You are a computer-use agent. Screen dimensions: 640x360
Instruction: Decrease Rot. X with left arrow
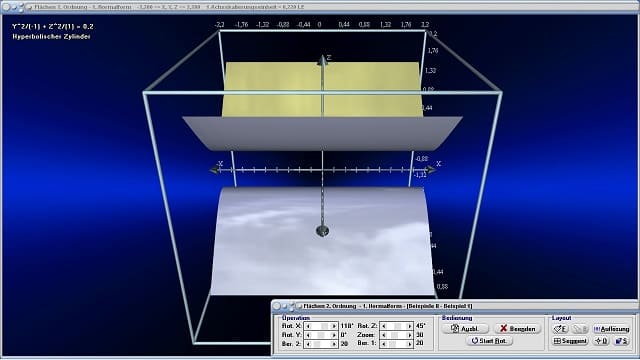click(308, 326)
